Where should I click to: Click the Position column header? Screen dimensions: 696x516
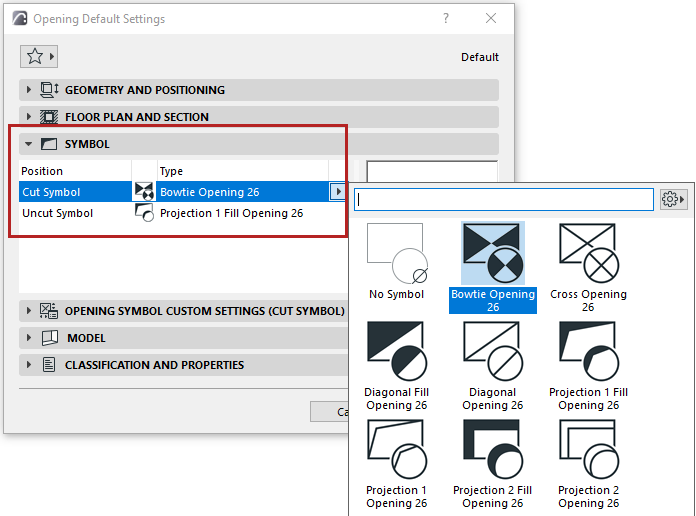(x=75, y=171)
